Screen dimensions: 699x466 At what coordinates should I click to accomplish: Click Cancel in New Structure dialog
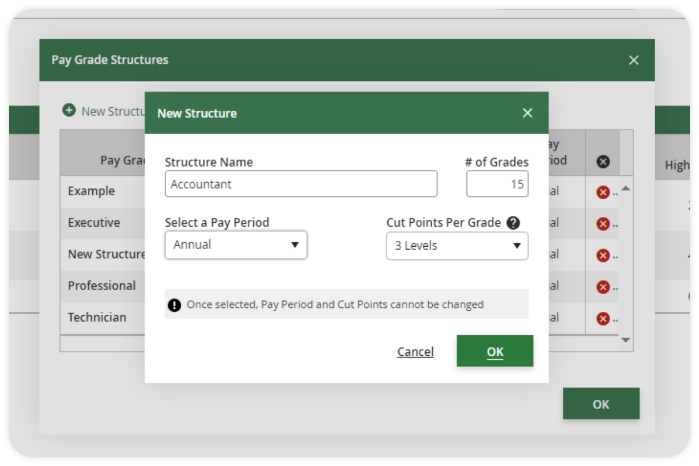415,352
